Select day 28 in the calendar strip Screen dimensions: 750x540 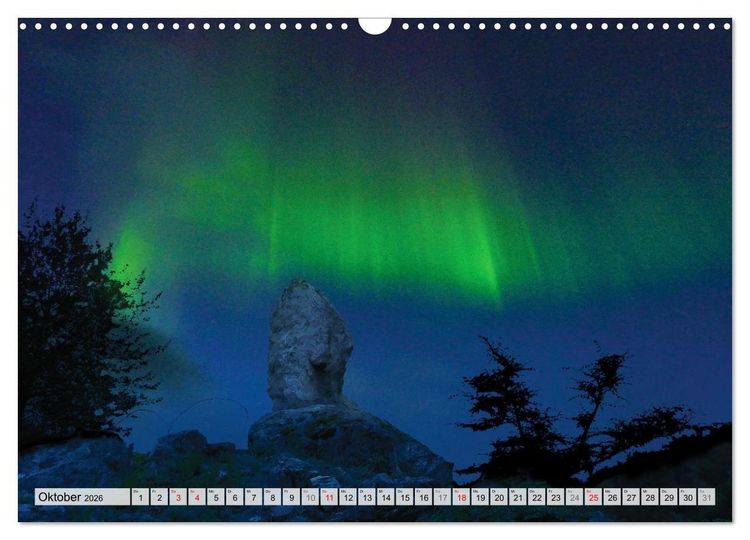pos(651,496)
